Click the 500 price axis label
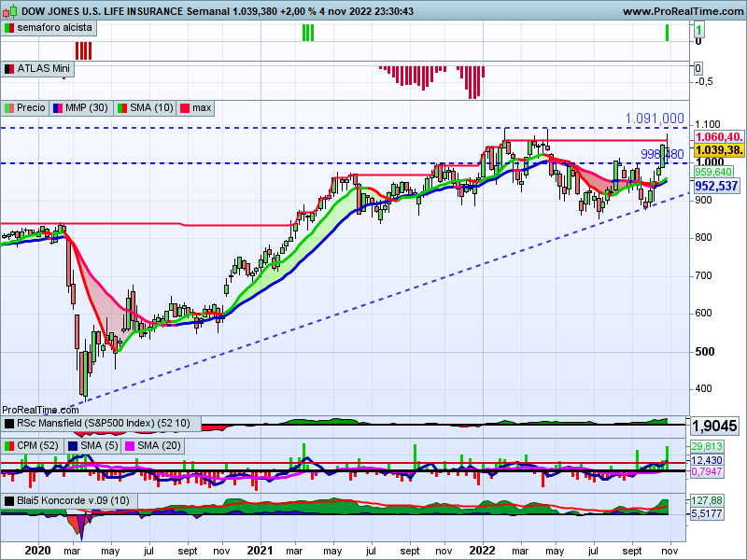 click(705, 352)
